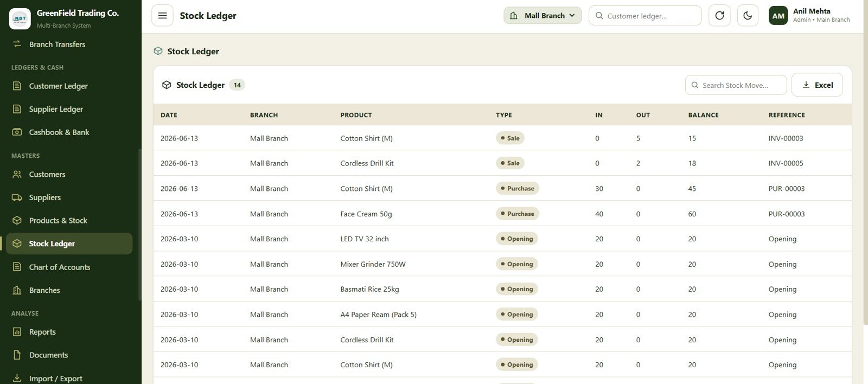Image resolution: width=868 pixels, height=384 pixels.
Task: Open Customer Ledger in the sidebar
Action: [69, 86]
